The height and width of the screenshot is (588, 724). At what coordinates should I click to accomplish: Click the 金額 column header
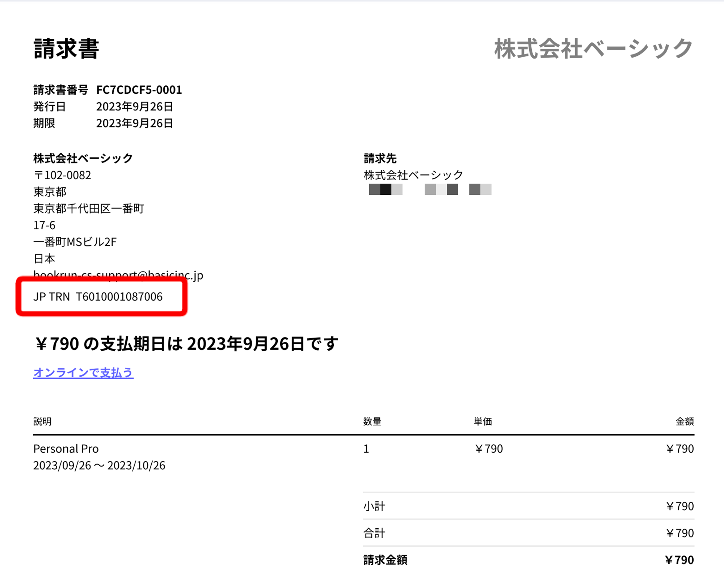click(685, 421)
